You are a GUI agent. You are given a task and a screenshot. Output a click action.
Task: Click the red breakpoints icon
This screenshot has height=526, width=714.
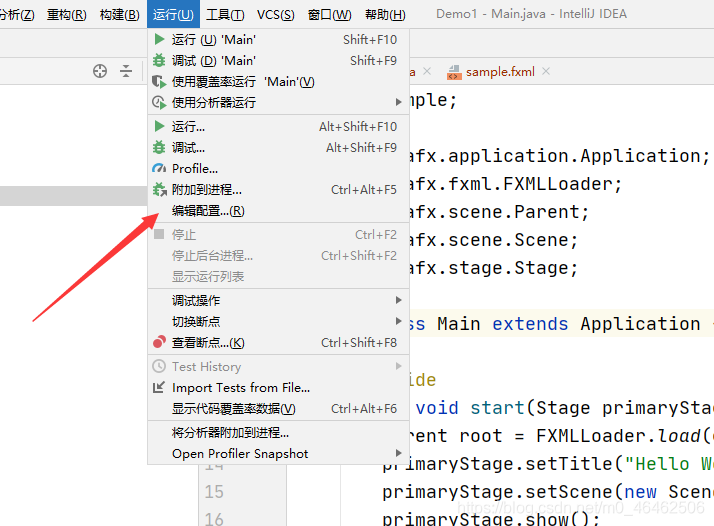(x=158, y=343)
